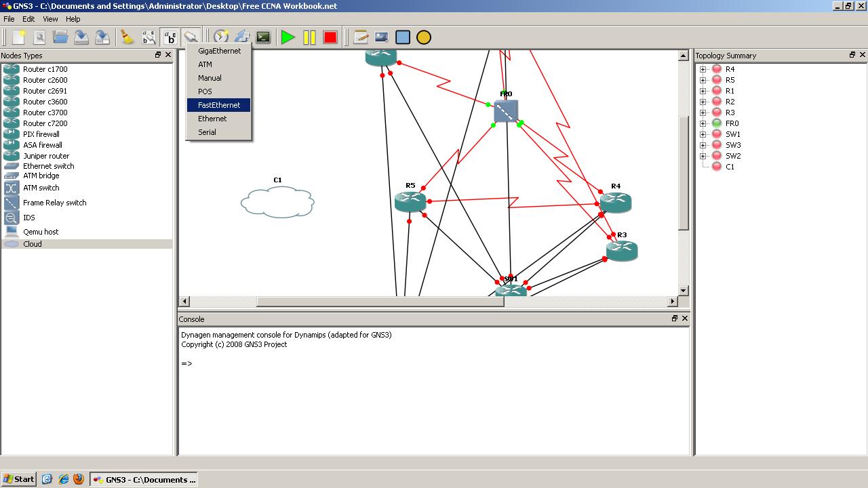
Task: Click the Save project icon
Action: coord(81,37)
